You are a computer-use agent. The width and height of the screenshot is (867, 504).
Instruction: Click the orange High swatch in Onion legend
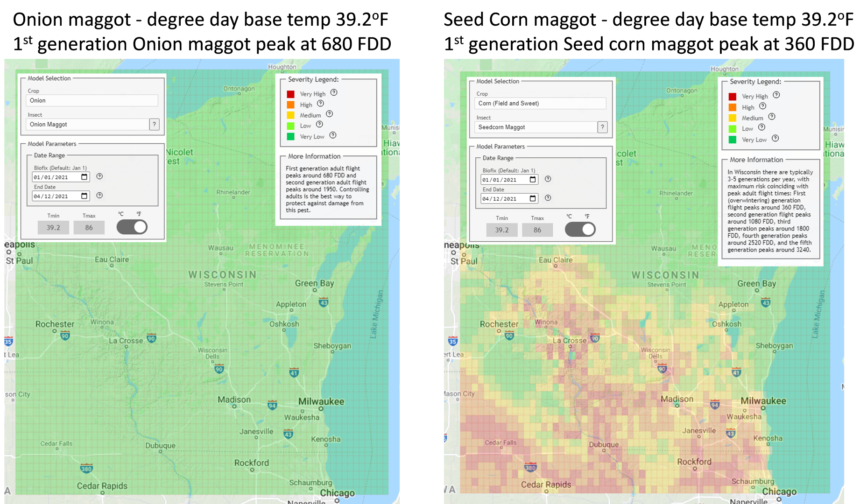pyautogui.click(x=290, y=105)
